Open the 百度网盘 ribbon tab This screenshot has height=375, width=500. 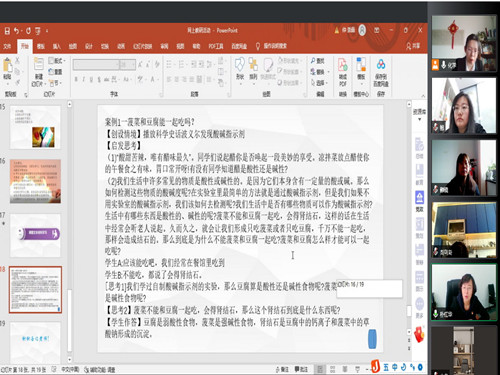point(239,46)
